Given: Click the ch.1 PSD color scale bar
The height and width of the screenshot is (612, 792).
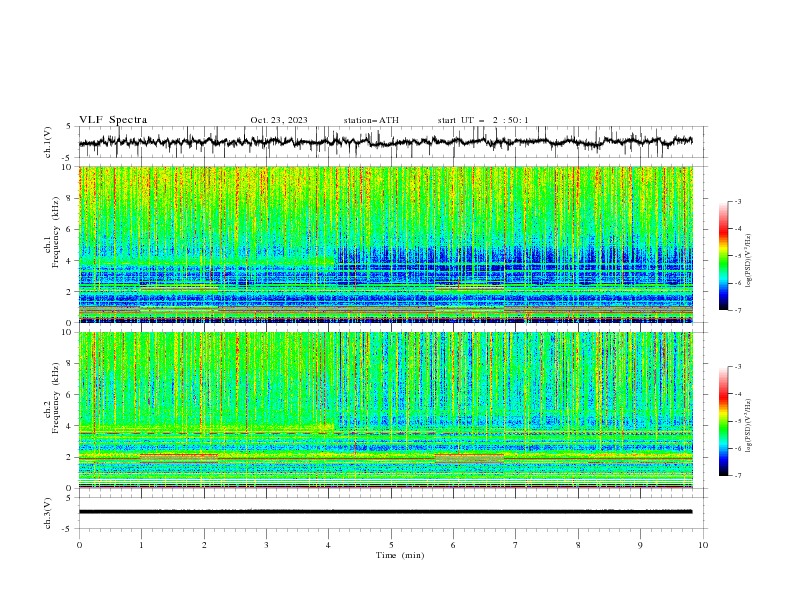Looking at the screenshot, I should (x=723, y=256).
